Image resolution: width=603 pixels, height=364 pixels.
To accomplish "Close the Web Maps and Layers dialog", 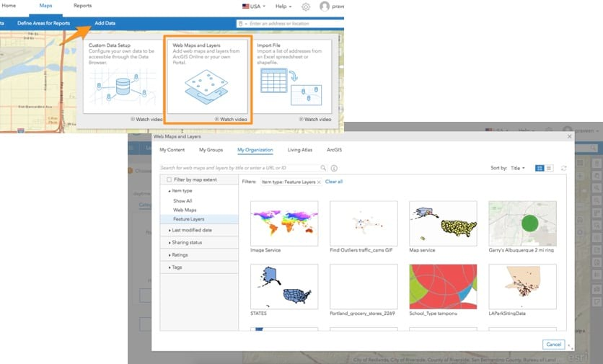I will [x=570, y=136].
